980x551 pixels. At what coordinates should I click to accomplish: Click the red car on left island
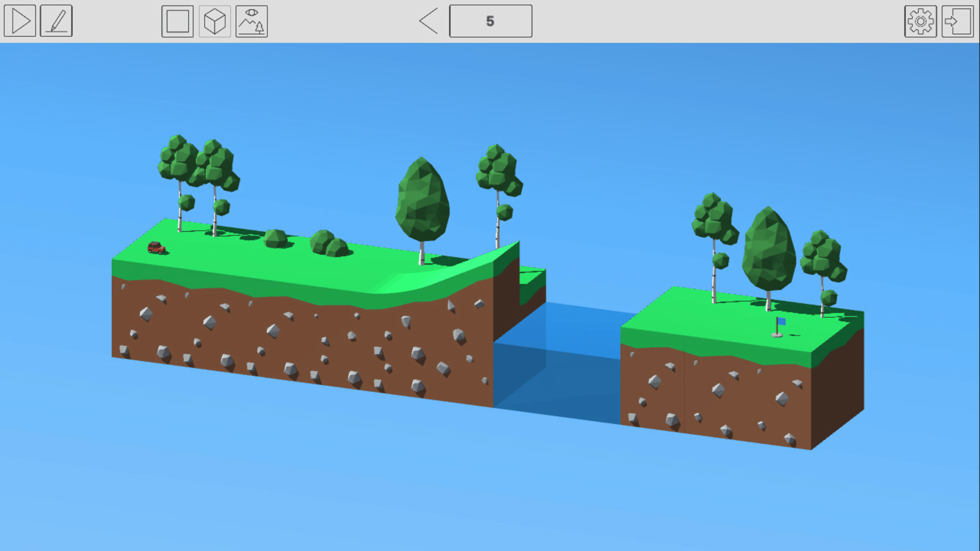click(x=156, y=248)
